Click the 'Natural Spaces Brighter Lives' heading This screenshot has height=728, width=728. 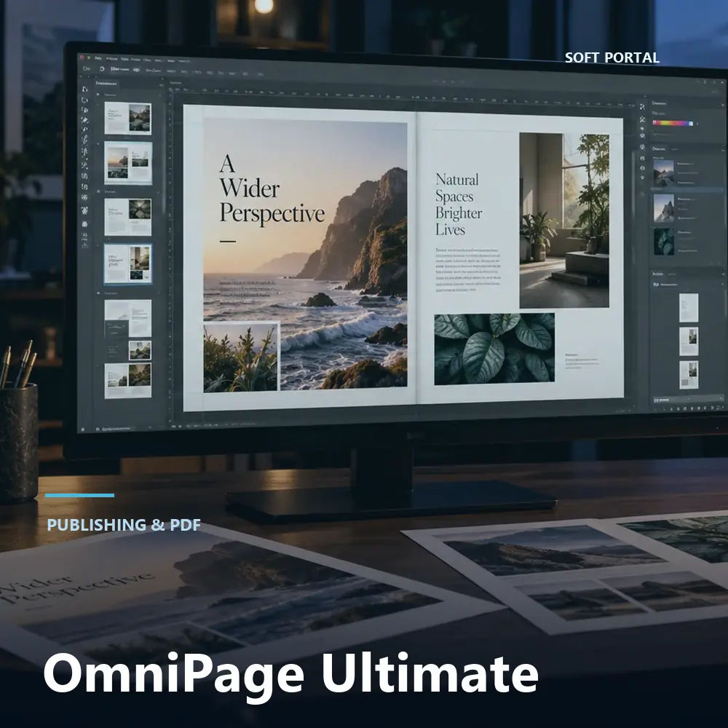coord(458,205)
